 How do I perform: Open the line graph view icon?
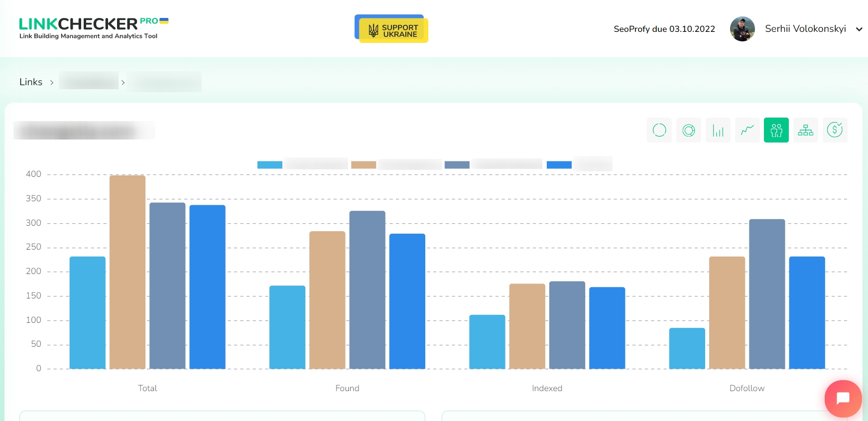point(747,130)
